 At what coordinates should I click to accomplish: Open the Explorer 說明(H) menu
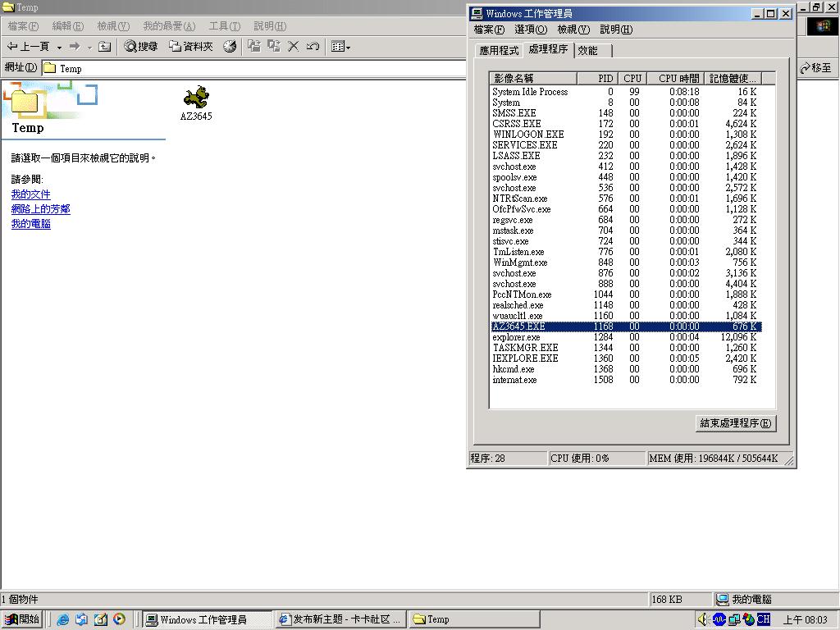[x=270, y=26]
